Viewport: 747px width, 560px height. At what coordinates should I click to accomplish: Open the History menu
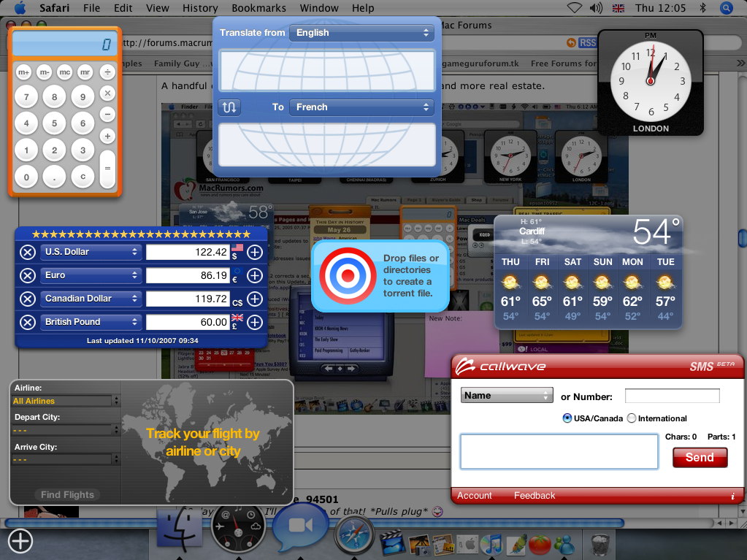click(x=200, y=8)
